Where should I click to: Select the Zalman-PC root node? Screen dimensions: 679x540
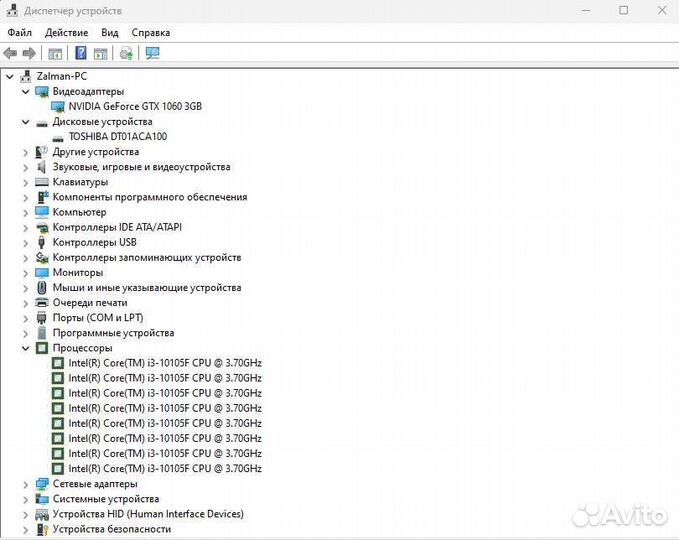[62, 76]
